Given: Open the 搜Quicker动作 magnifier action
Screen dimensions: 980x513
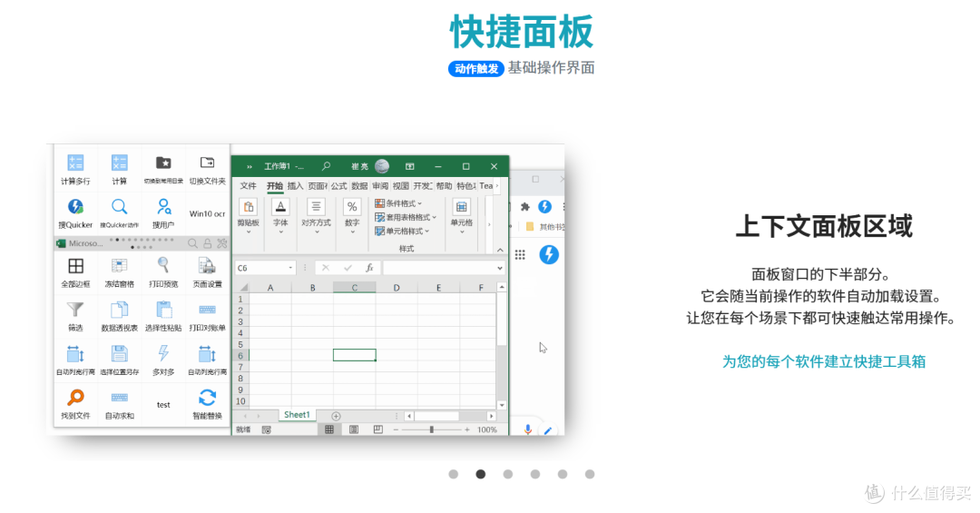Looking at the screenshot, I should click(x=120, y=213).
